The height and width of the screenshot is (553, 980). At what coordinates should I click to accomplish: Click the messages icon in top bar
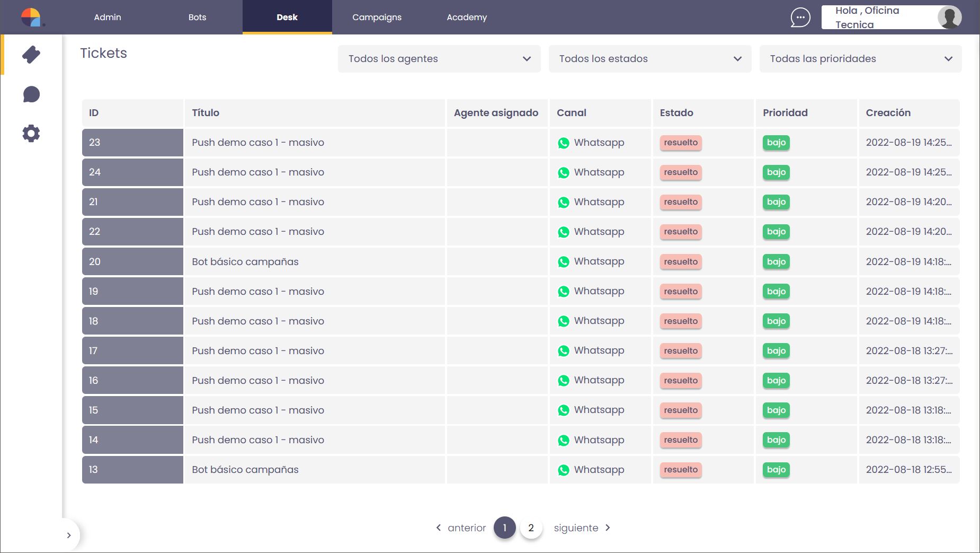800,17
